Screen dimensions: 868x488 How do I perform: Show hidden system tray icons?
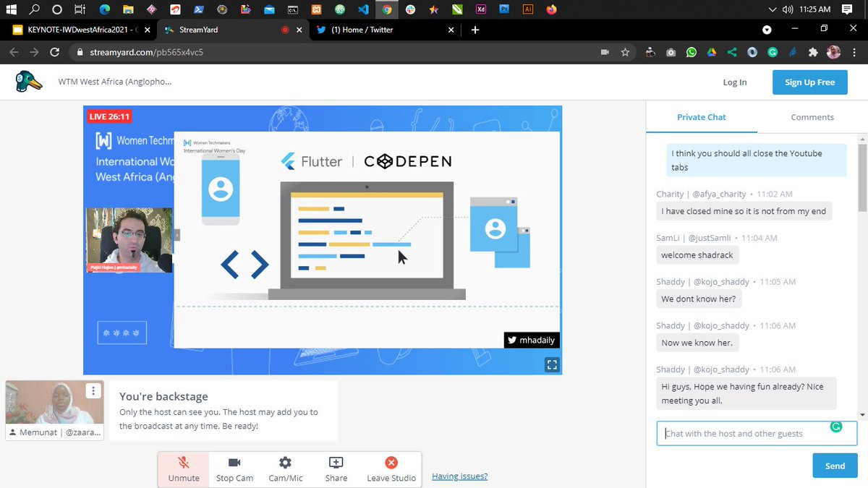click(x=773, y=9)
